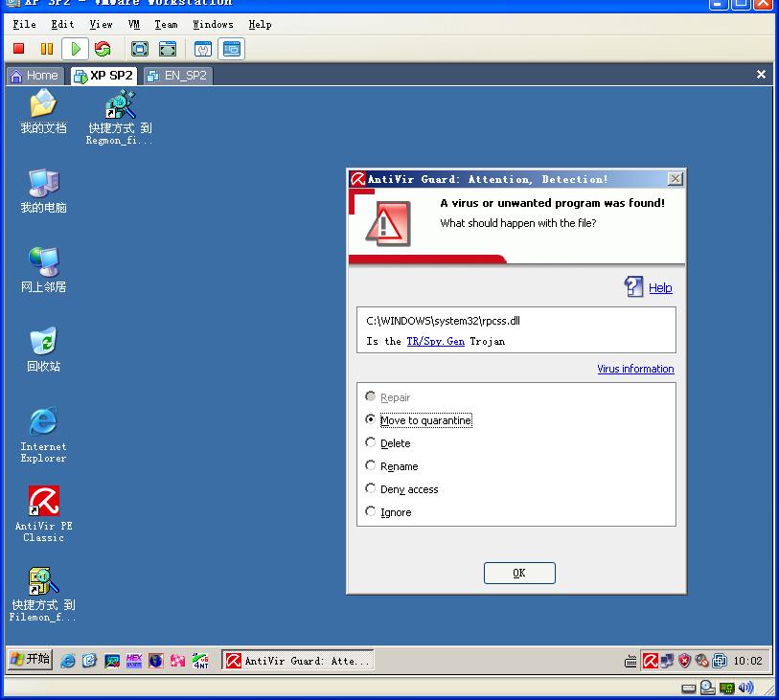Select the Regmon shortcut desktop icon
The image size is (779, 700).
tap(119, 118)
